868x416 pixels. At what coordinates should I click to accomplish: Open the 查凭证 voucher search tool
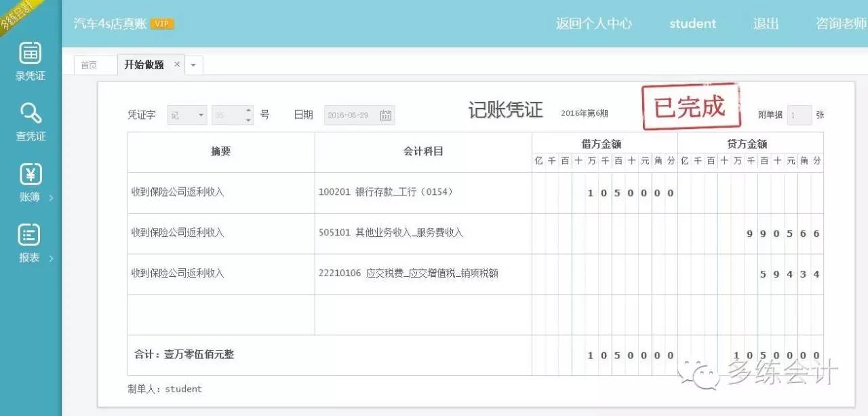pos(30,121)
